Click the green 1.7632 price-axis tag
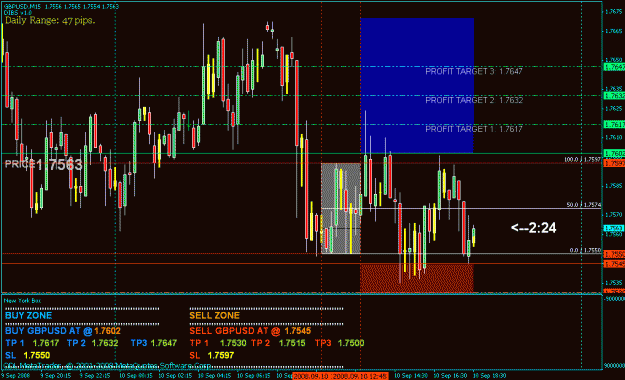The width and height of the screenshot is (625, 380). [614, 96]
